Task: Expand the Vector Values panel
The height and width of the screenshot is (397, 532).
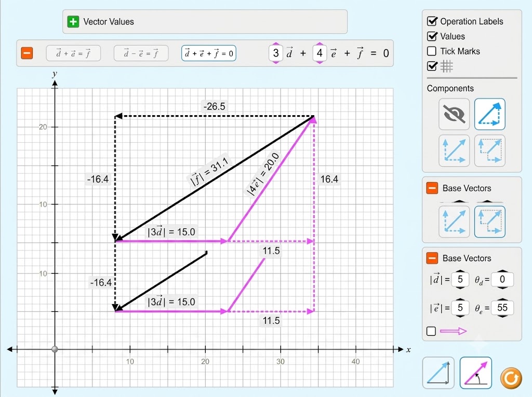Action: click(x=73, y=22)
